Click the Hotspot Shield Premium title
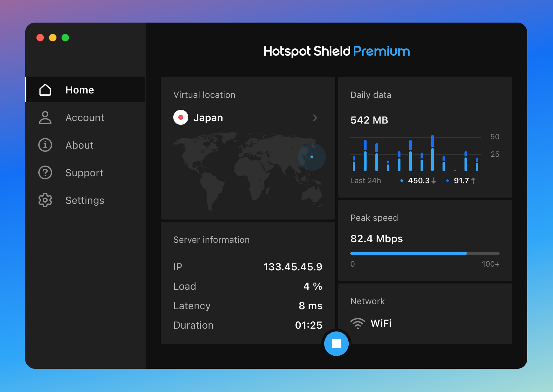Screen dimensions: 553x392 click(336, 51)
